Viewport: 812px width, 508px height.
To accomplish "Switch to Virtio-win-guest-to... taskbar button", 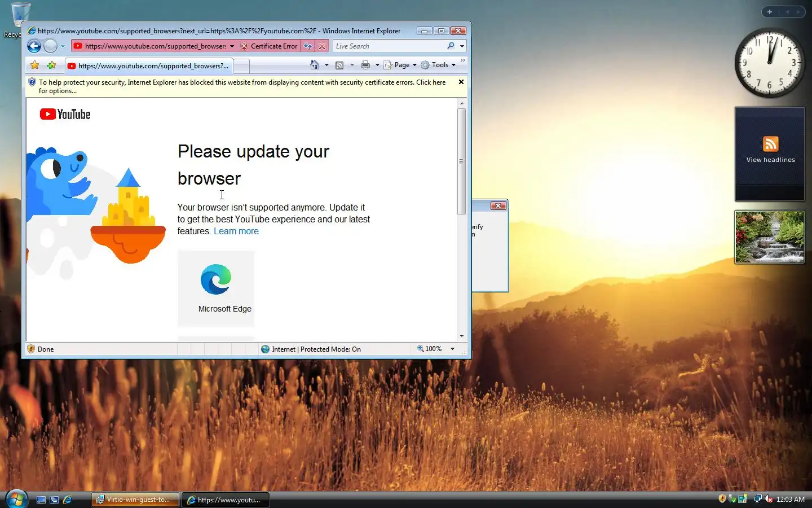I will 135,500.
